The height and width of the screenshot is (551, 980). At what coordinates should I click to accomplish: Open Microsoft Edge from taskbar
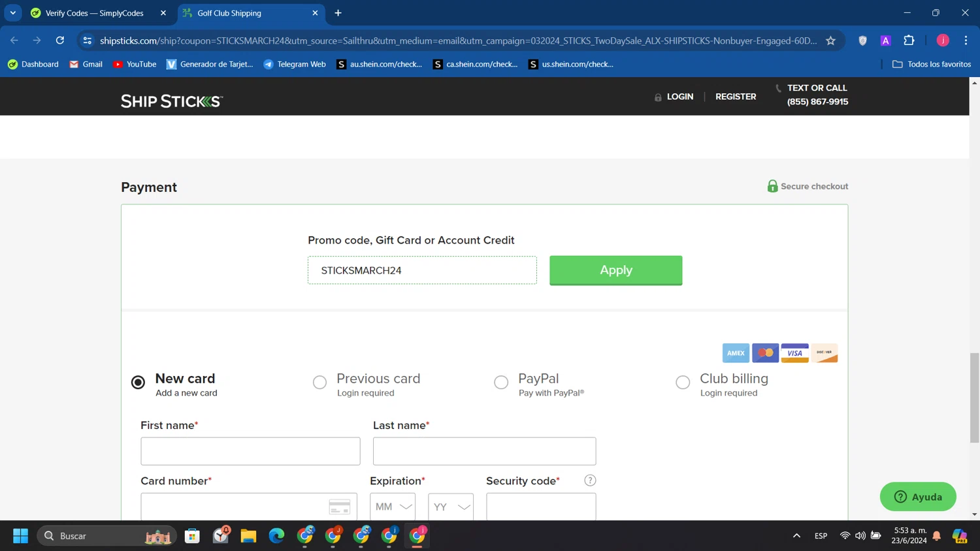point(276,536)
